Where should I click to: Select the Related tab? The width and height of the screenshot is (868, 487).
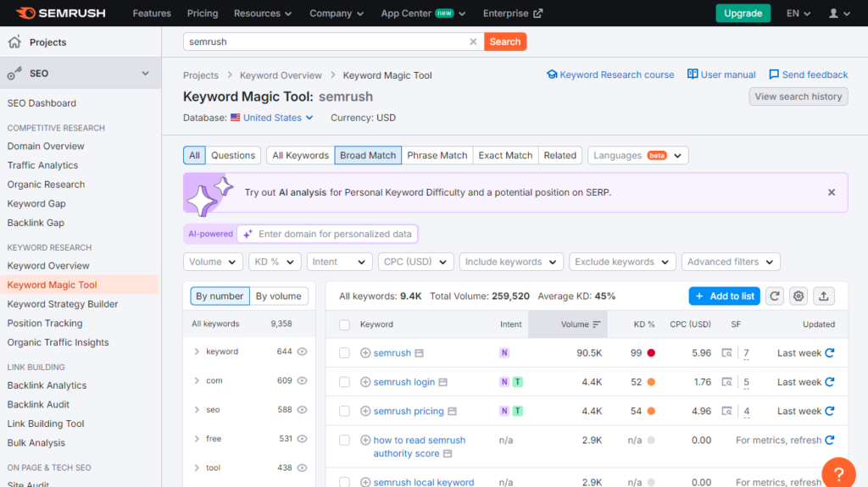tap(559, 156)
